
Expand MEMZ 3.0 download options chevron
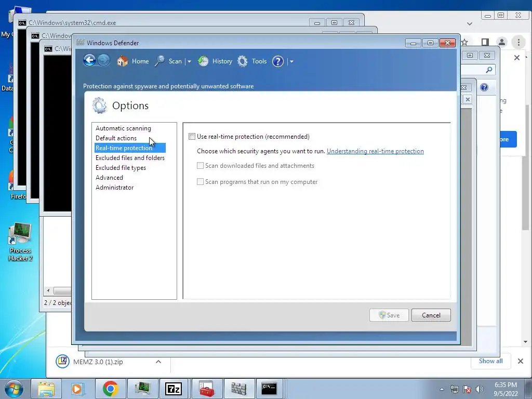point(158,362)
